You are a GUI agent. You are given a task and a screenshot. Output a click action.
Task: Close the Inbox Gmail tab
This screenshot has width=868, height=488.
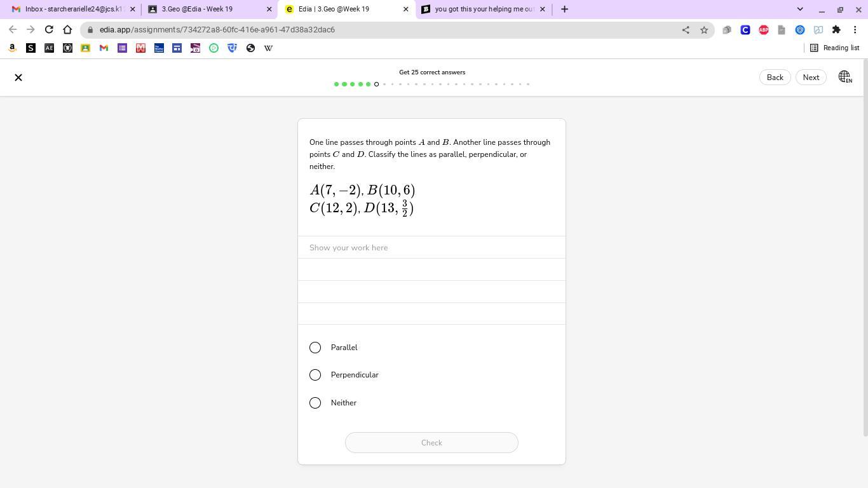click(x=133, y=10)
